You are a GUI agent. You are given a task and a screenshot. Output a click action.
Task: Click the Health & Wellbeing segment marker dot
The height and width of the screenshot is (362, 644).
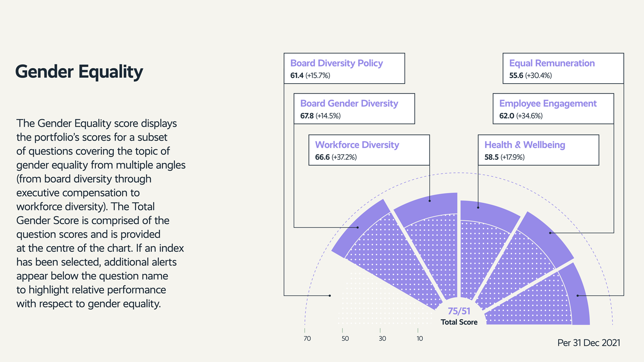point(478,207)
